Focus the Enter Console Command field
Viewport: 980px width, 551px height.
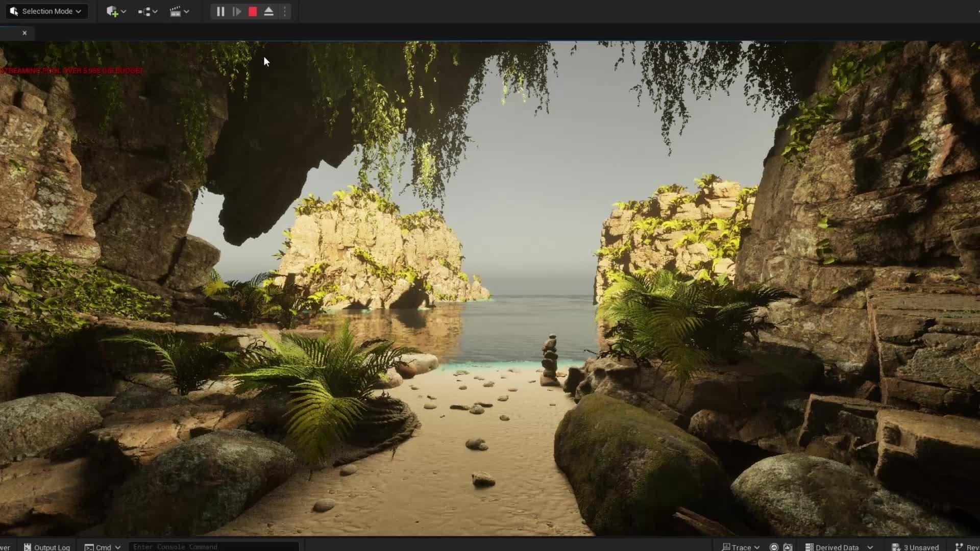213,546
